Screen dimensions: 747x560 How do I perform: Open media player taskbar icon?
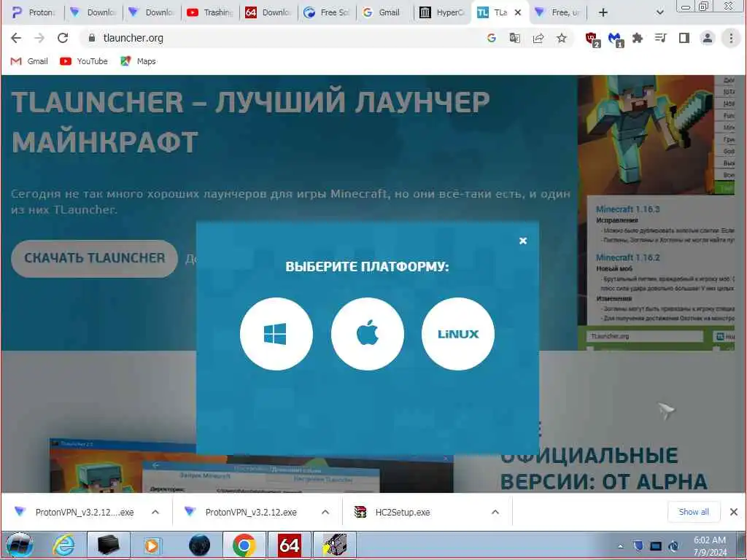[x=152, y=545]
